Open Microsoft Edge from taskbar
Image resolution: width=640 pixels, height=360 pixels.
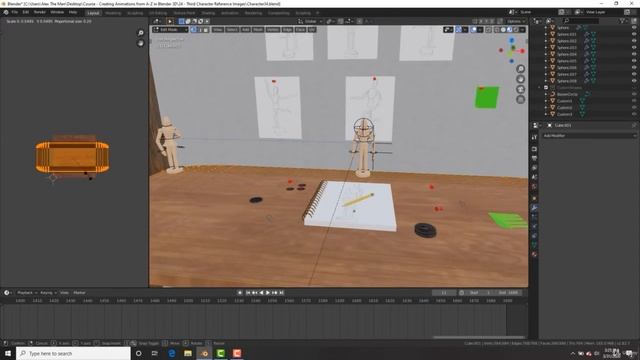tap(171, 353)
